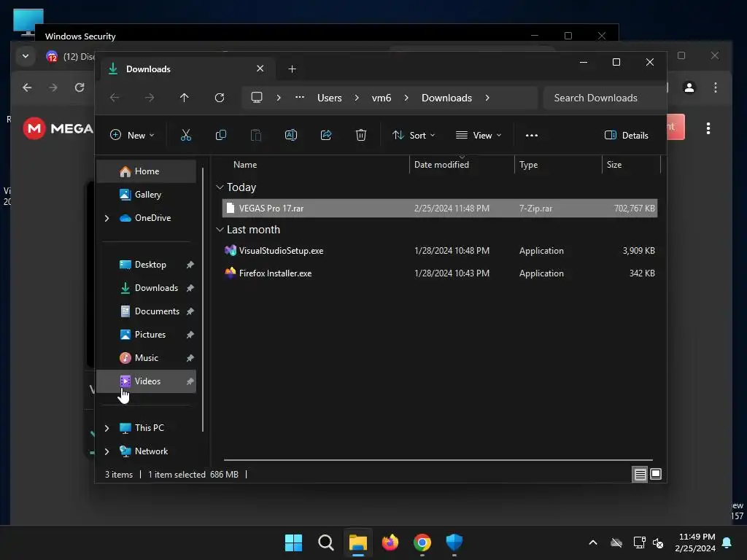Image resolution: width=747 pixels, height=560 pixels.
Task: Click the Copy icon in Explorer toolbar
Action: (x=220, y=135)
